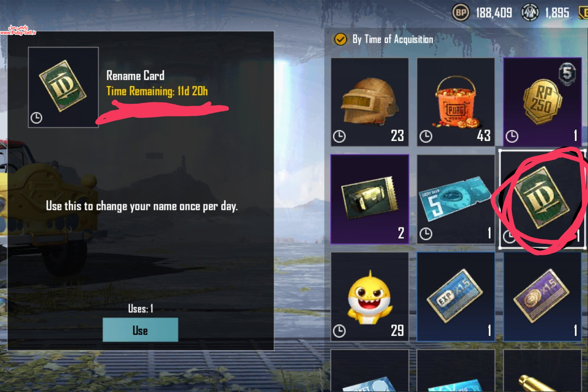Select the circled Rename Card item

542,199
